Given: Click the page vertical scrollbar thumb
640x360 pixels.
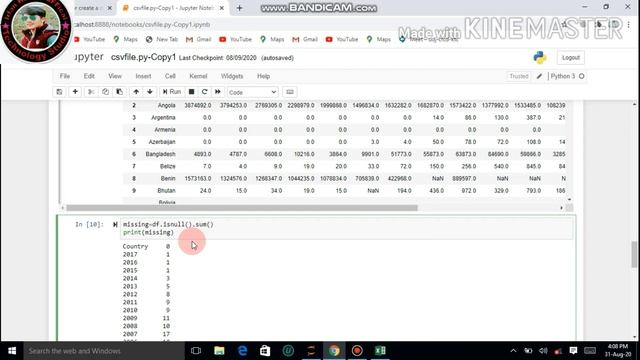Looking at the screenshot, I should [x=634, y=254].
